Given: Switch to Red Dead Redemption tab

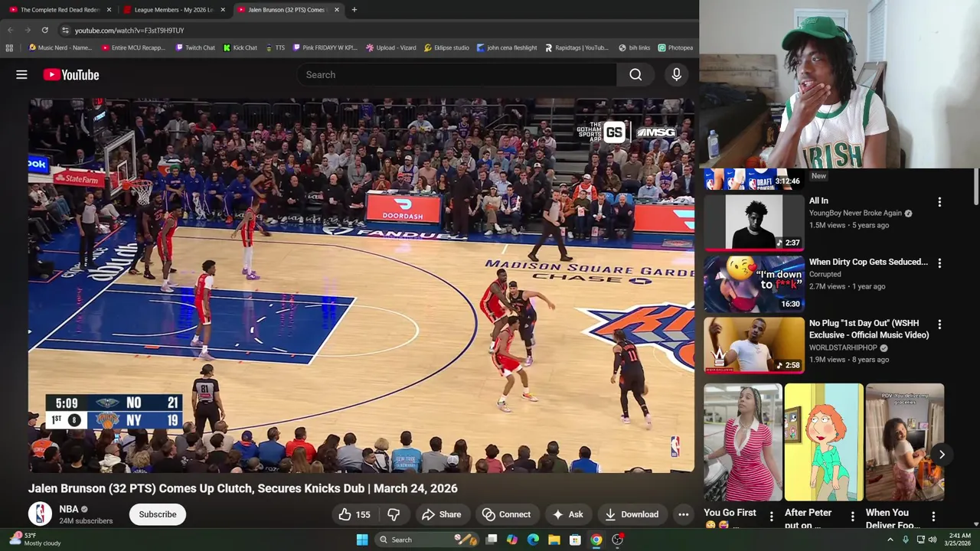Looking at the screenshot, I should click(60, 9).
